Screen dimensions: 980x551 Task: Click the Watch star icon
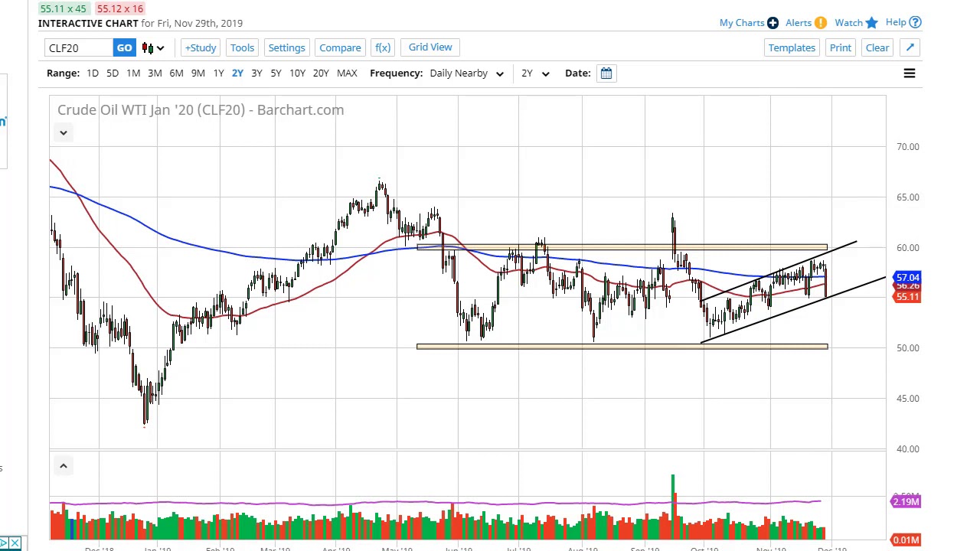tap(871, 23)
